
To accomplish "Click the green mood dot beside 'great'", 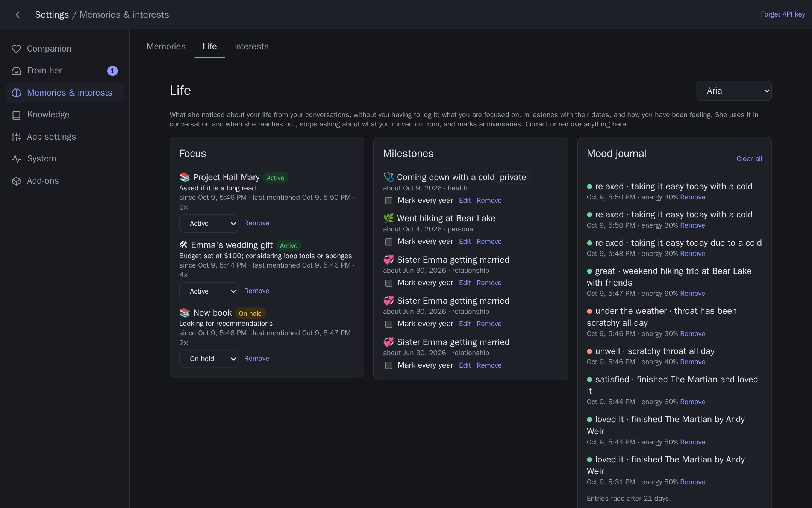I will pyautogui.click(x=589, y=271).
